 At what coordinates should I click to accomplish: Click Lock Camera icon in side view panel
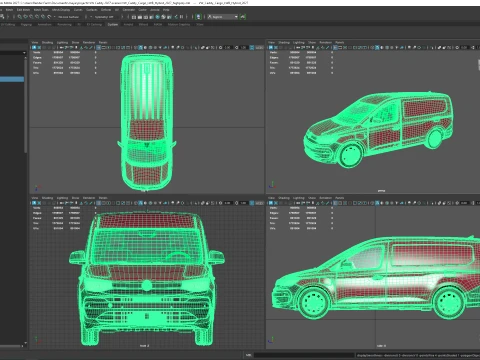(x=276, y=203)
